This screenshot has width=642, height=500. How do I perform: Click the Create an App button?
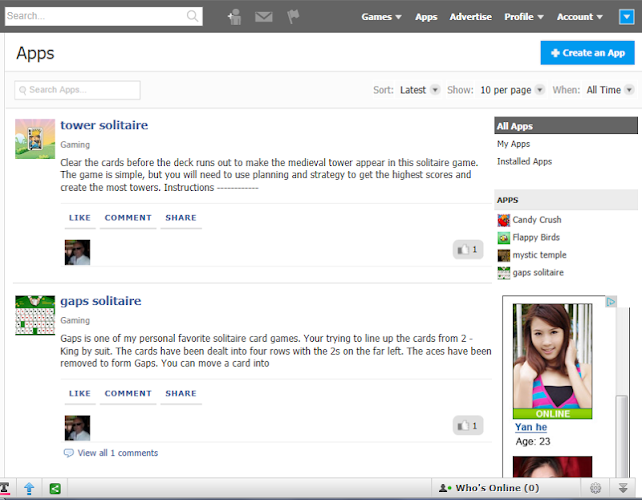click(586, 53)
